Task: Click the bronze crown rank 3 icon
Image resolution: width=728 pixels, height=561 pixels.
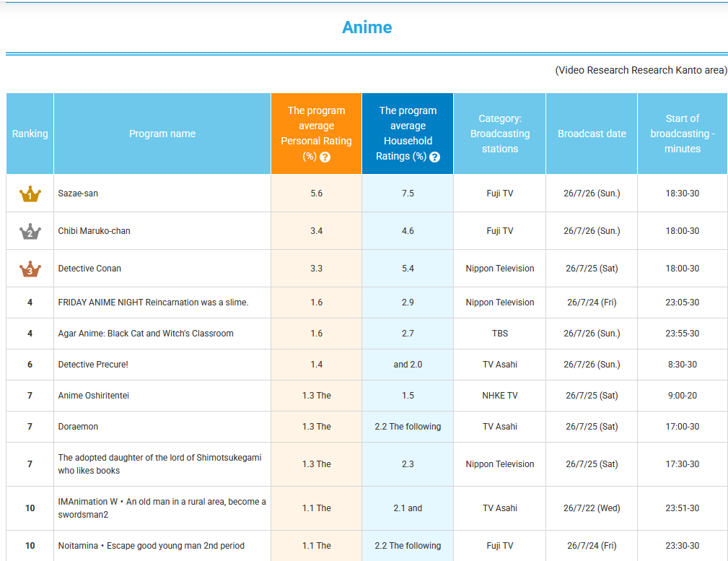Action: [30, 269]
